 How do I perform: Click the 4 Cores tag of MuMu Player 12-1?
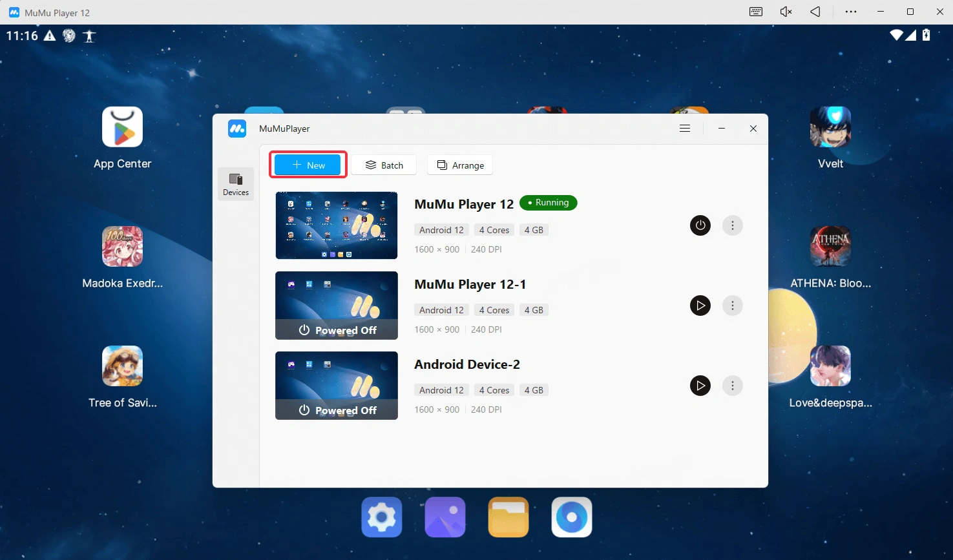494,310
